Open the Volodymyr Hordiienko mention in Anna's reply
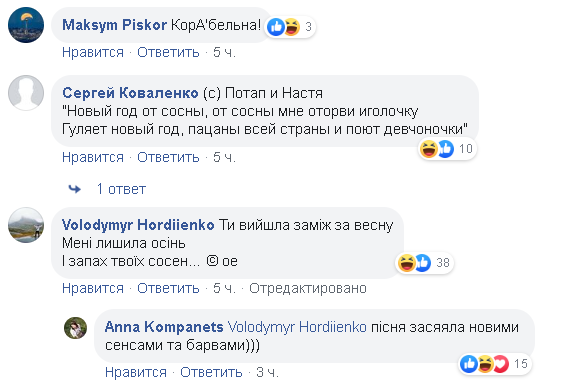Screen dimensions: 569x388 tap(297, 327)
